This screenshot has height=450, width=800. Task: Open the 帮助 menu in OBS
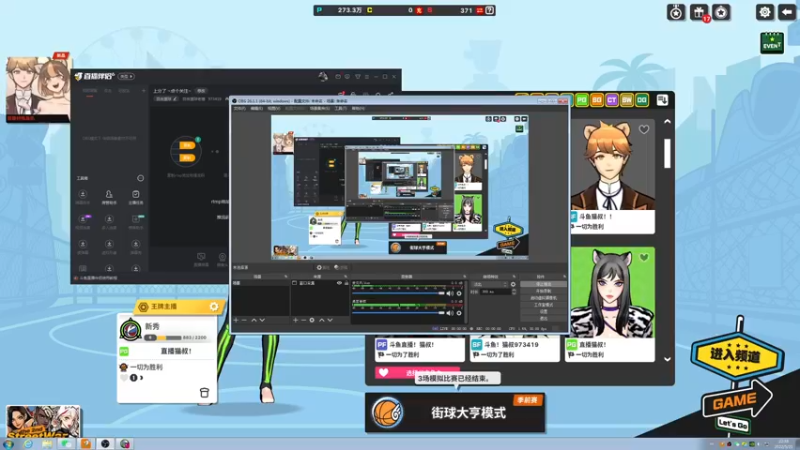tap(358, 108)
